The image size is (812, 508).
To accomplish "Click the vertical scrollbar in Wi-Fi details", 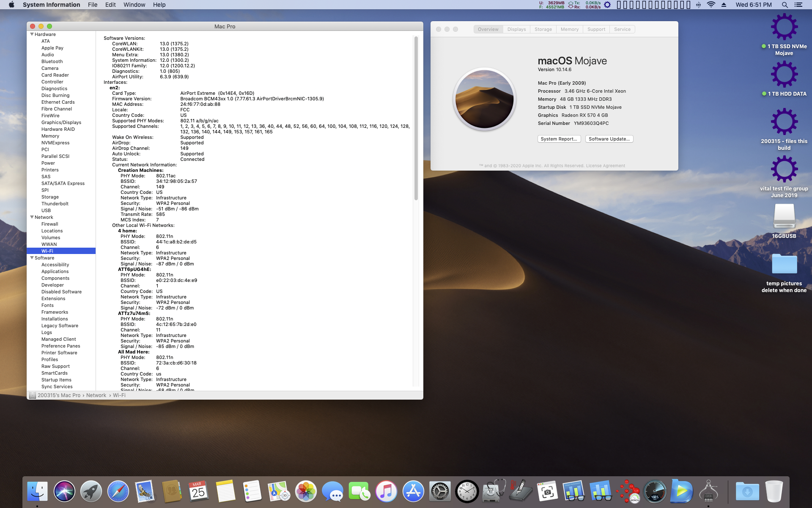I will tap(416, 119).
